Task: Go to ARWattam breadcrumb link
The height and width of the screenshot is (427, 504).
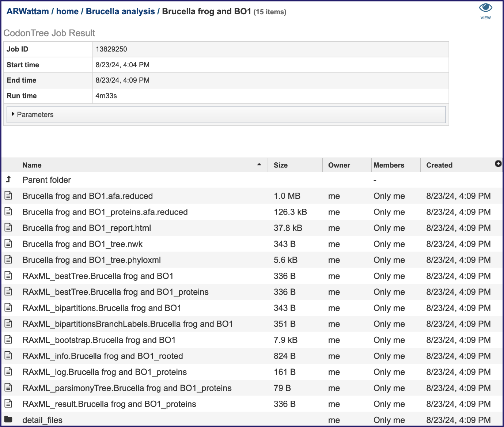Action: pos(28,11)
